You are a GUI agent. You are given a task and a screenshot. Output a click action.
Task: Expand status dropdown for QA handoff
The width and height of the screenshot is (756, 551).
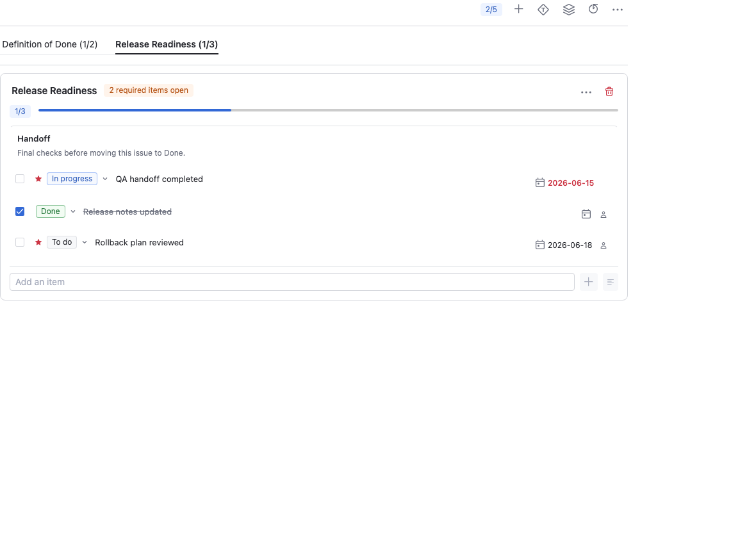tap(105, 179)
